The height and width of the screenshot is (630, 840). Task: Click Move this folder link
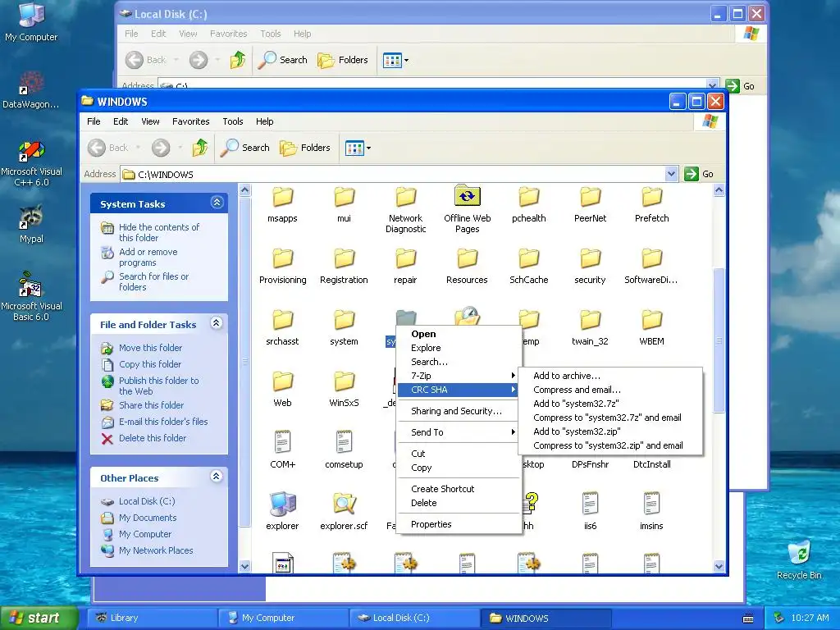click(x=151, y=348)
